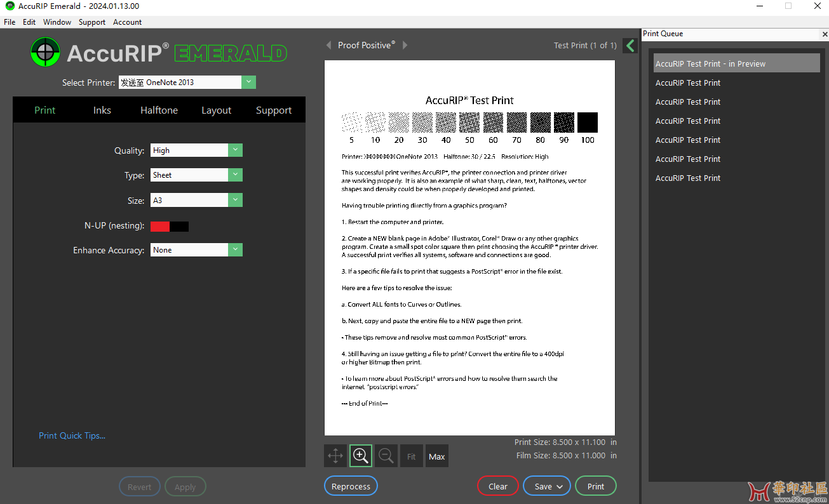
Task: Select 'AccuRIP Test Print - in Preview' queue item
Action: [x=737, y=63]
